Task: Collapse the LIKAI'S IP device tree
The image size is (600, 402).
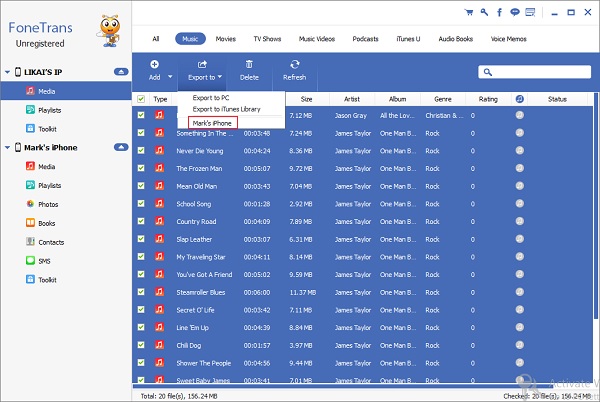Action: click(7, 73)
